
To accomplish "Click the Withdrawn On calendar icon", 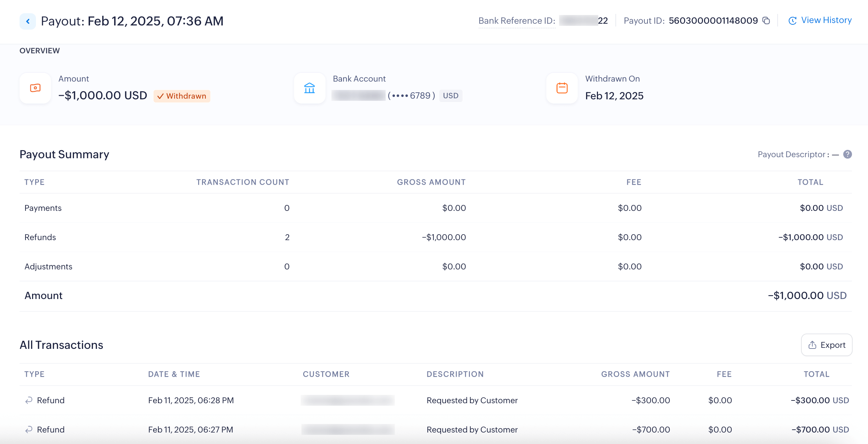I will pos(562,88).
